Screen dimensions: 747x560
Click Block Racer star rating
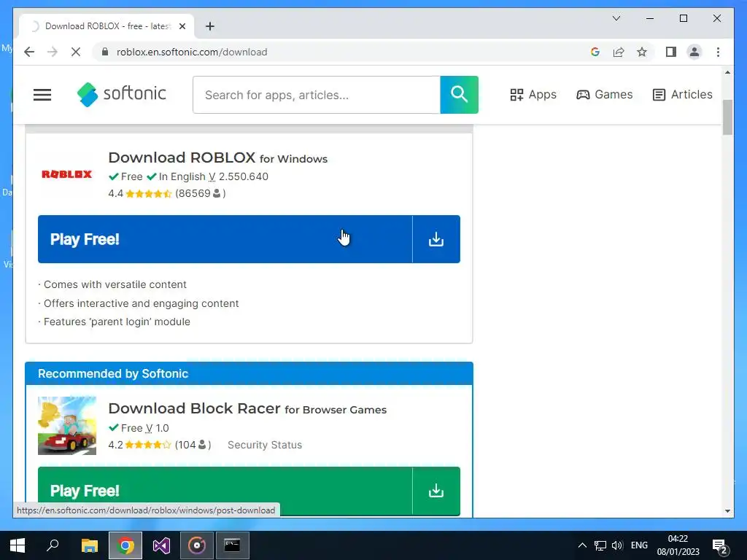point(148,446)
